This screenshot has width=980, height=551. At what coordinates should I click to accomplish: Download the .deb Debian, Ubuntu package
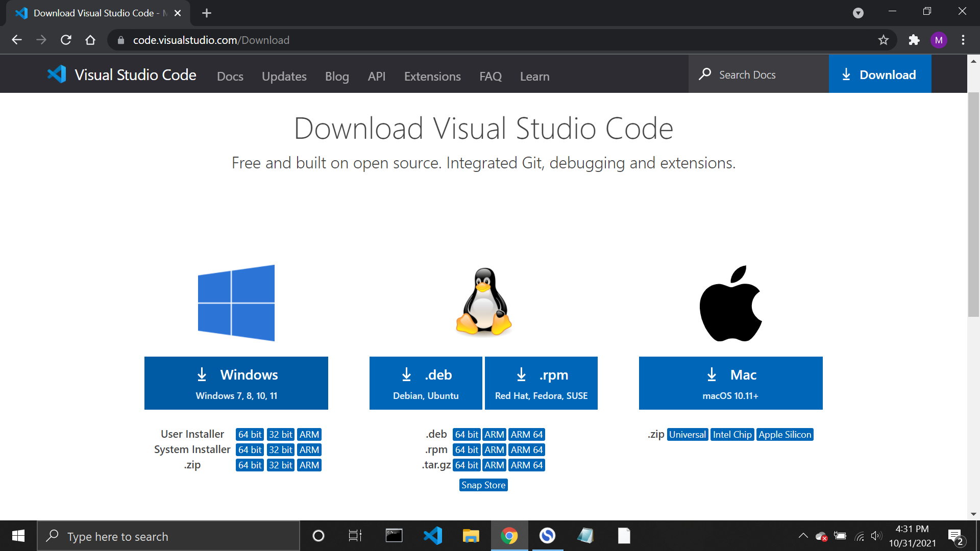(426, 383)
